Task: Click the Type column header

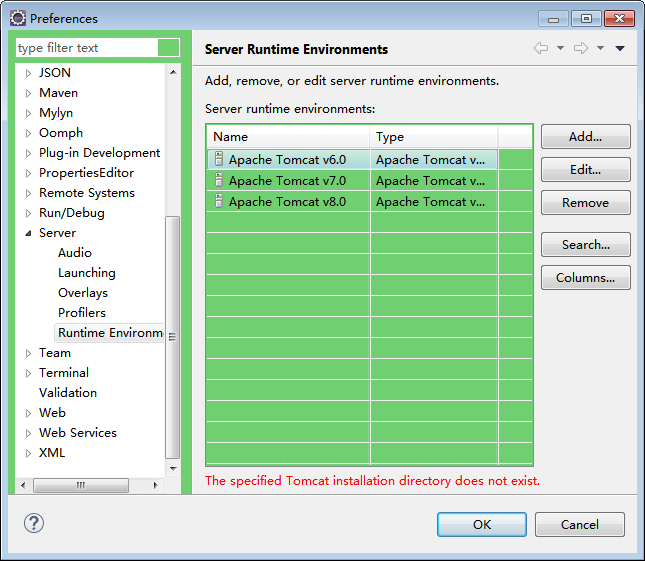Action: (434, 137)
